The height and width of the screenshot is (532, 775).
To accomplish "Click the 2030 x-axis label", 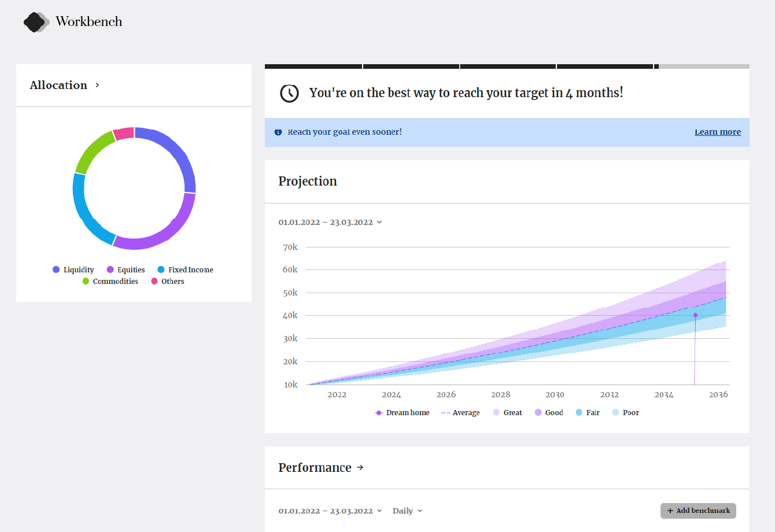I will 555,394.
